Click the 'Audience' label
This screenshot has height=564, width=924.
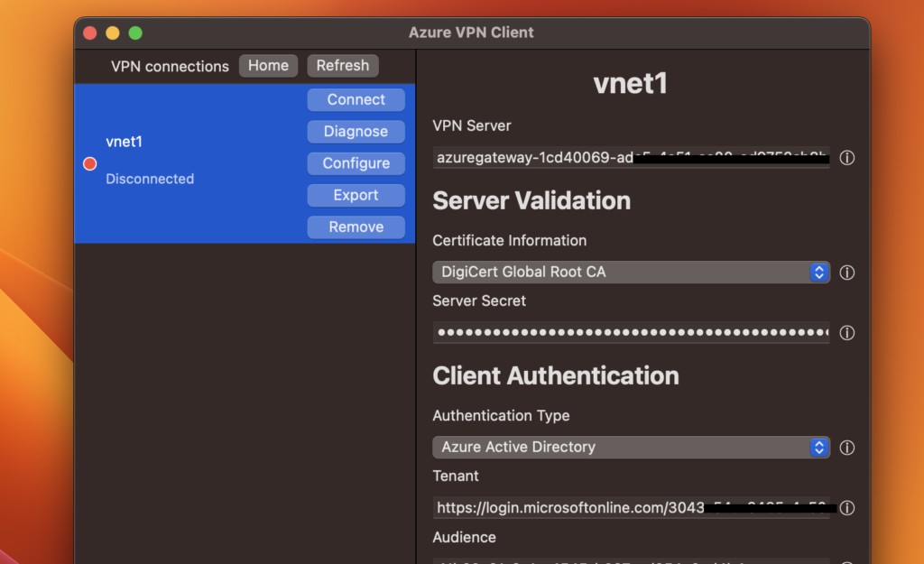pyautogui.click(x=465, y=537)
